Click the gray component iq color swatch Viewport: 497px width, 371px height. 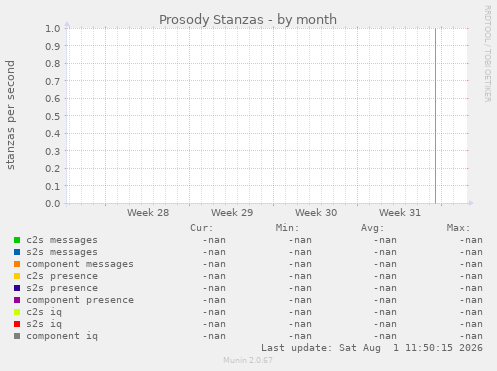coord(17,336)
